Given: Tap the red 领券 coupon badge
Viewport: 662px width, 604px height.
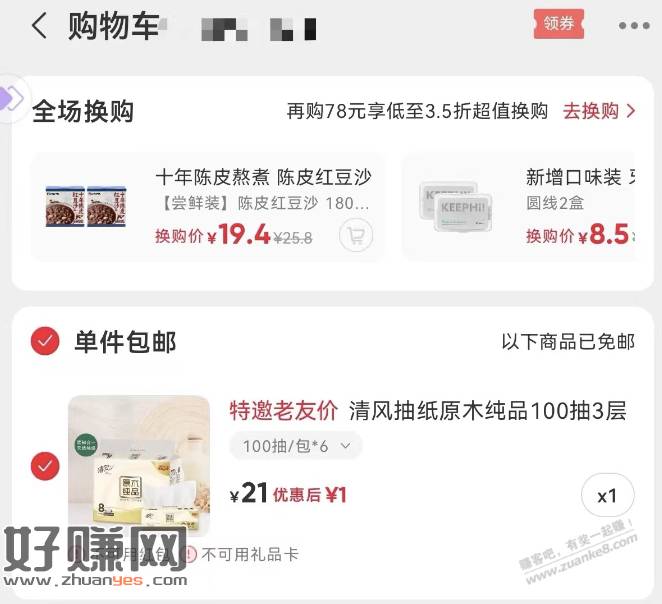Looking at the screenshot, I should click(559, 24).
